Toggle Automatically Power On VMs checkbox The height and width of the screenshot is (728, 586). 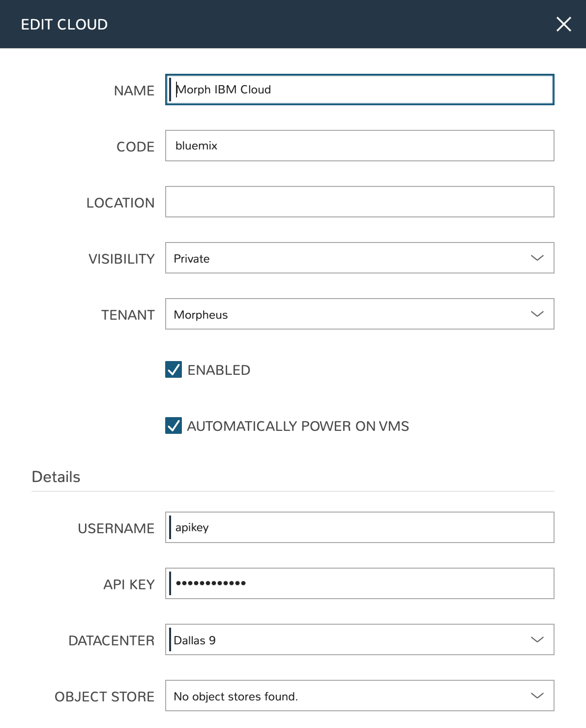[x=174, y=425]
